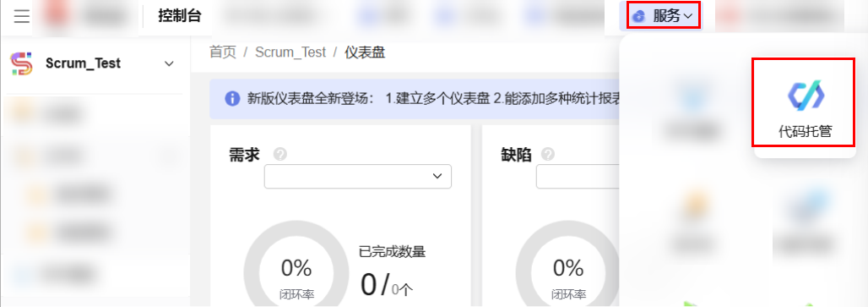Click the 需求 0% 闭环率 progress ring
Image resolution: width=868 pixels, height=307 pixels.
[296, 271]
